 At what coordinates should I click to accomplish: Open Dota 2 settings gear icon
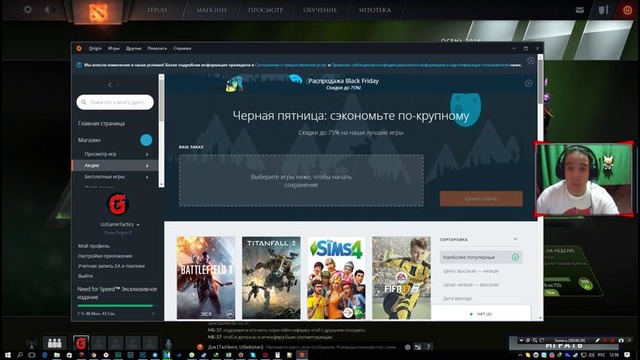(27, 9)
